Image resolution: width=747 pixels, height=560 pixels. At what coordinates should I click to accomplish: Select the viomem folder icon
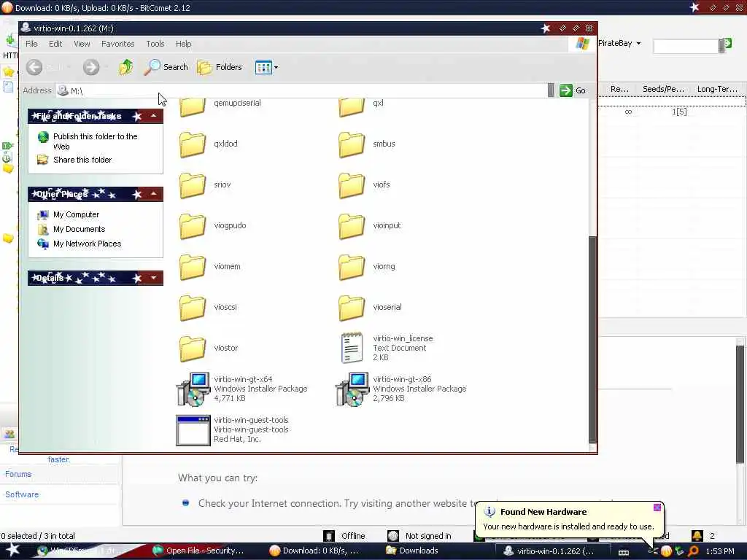coord(192,267)
